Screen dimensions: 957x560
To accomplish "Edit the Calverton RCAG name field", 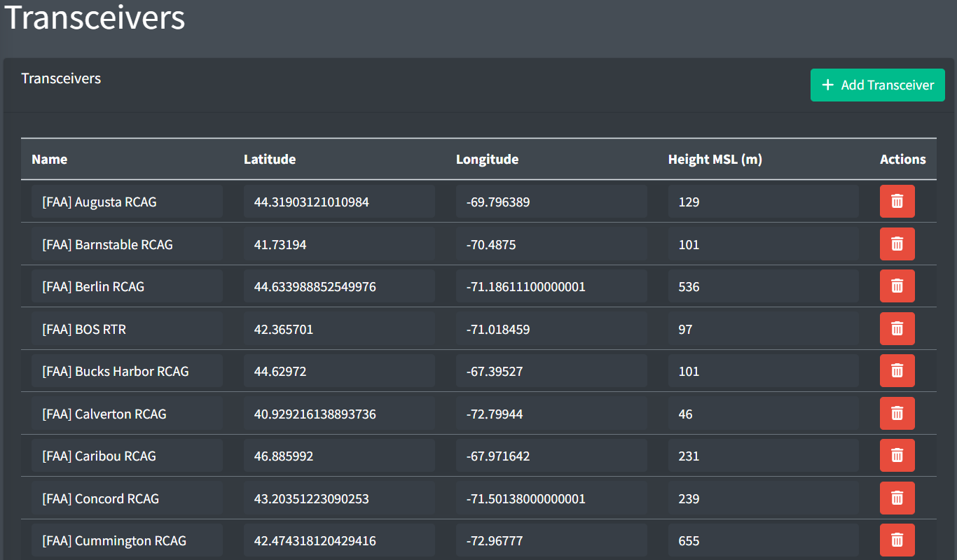I will click(x=127, y=414).
